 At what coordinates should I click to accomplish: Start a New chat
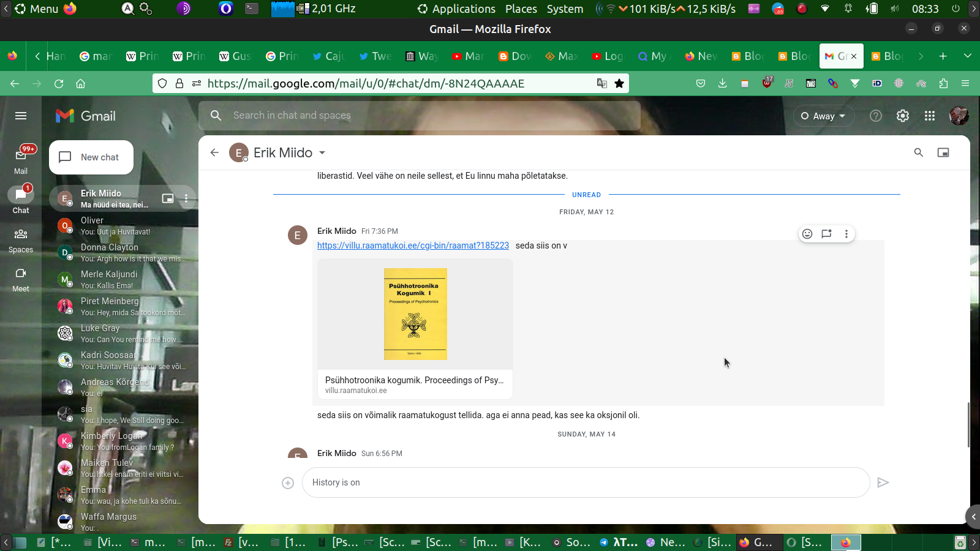pyautogui.click(x=91, y=157)
